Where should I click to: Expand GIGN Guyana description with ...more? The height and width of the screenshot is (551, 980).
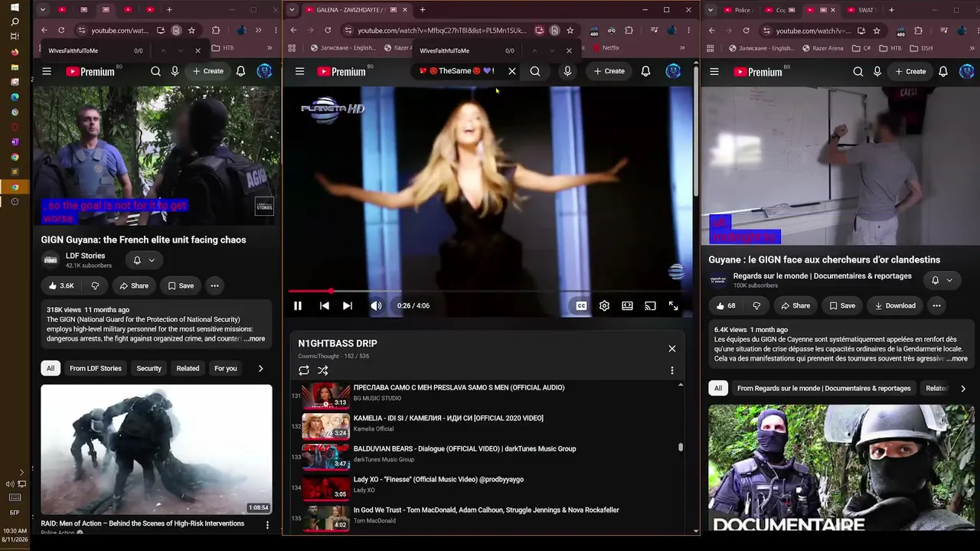[254, 339]
